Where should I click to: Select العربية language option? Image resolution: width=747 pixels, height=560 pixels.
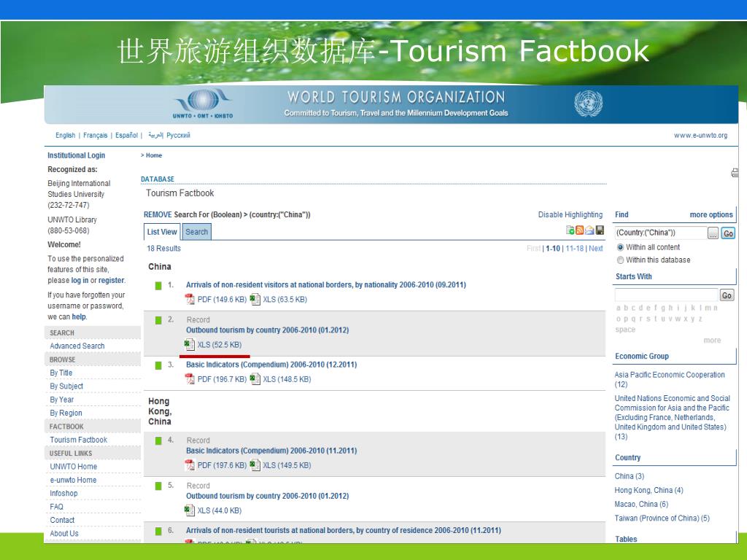coord(155,135)
